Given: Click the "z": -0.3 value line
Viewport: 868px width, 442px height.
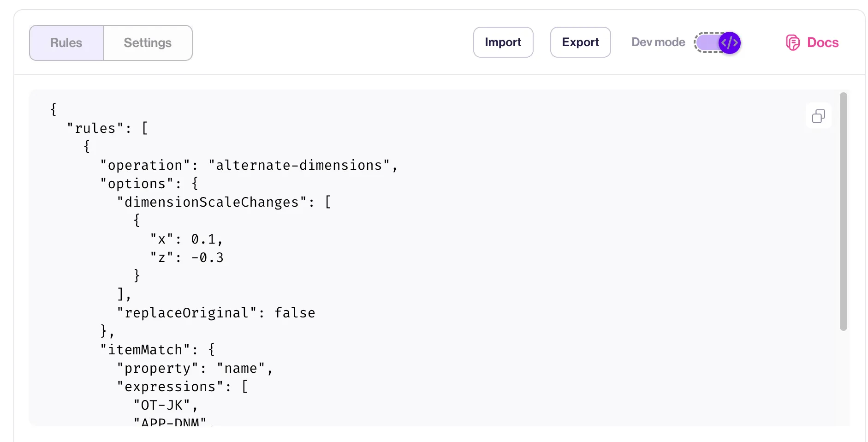Looking at the screenshot, I should [x=187, y=257].
